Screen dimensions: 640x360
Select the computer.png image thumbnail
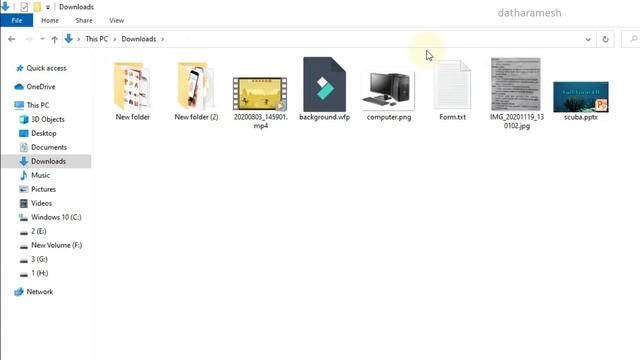point(388,91)
